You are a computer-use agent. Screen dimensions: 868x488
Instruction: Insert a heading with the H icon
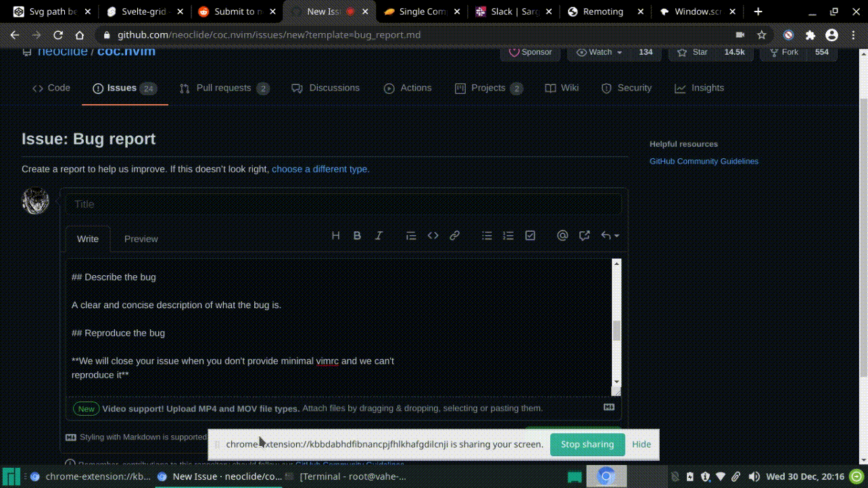point(335,236)
